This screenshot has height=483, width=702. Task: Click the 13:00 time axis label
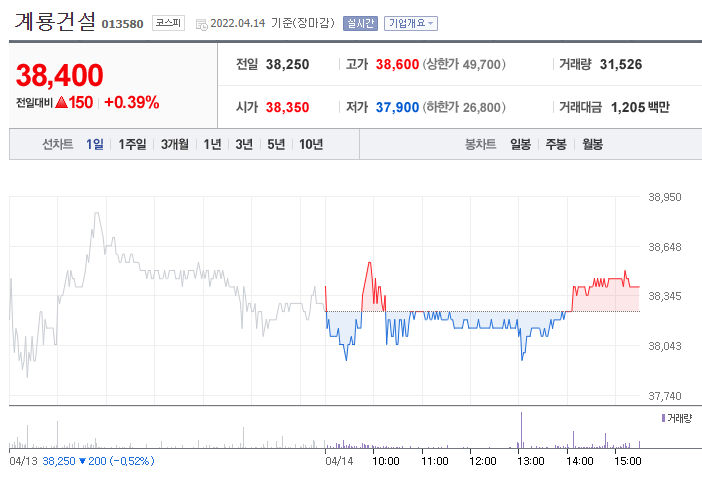(531, 461)
